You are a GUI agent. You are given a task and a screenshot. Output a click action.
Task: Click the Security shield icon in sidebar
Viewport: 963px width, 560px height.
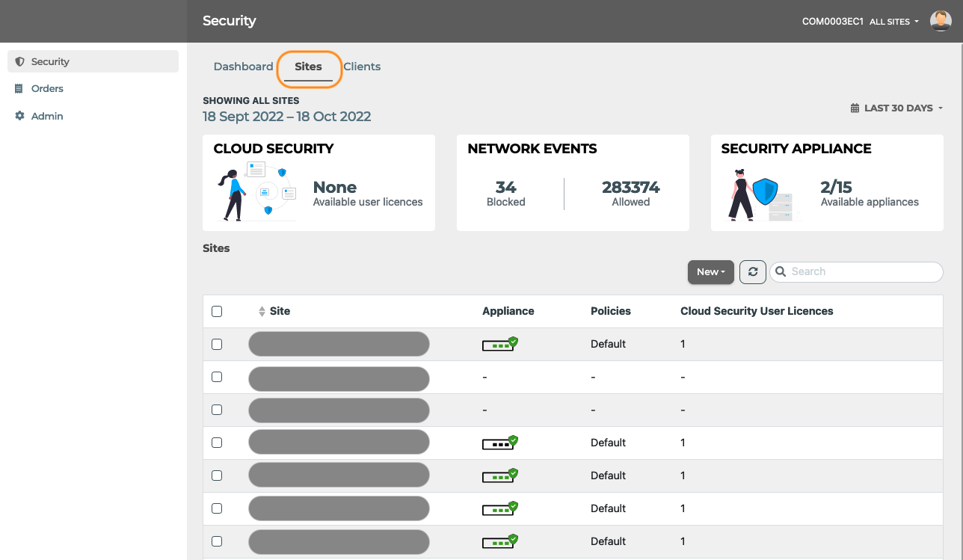(19, 62)
